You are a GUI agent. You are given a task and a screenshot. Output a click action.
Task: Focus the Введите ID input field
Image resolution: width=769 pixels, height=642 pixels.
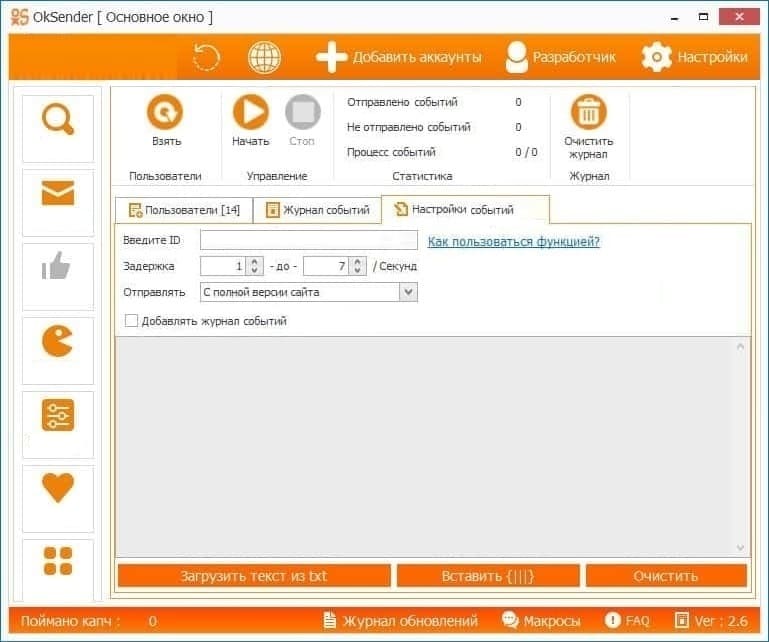click(309, 240)
